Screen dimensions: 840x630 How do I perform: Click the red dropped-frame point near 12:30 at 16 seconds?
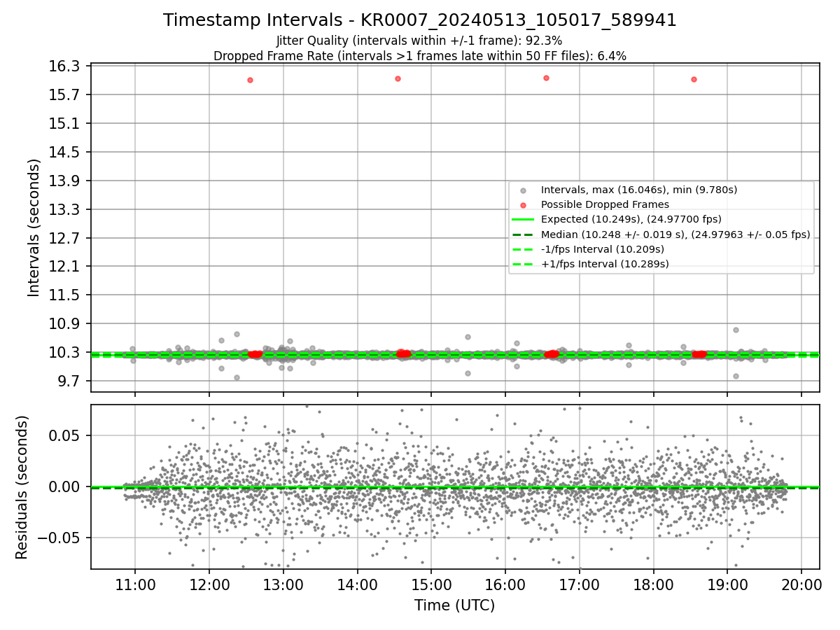pos(250,80)
